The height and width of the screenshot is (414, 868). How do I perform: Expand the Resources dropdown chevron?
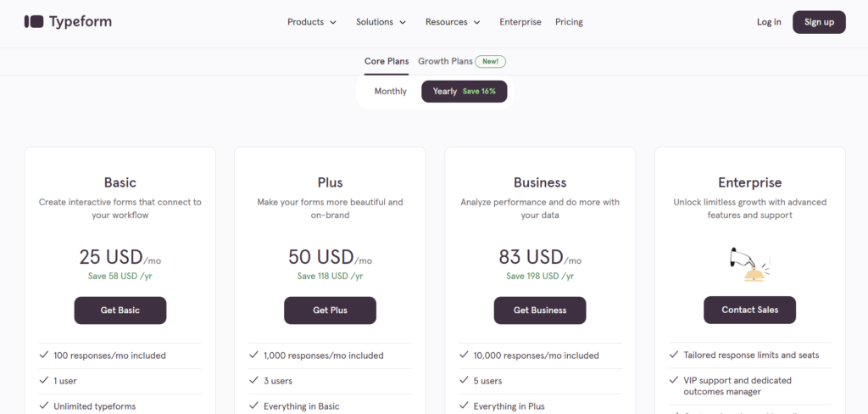[x=476, y=23]
